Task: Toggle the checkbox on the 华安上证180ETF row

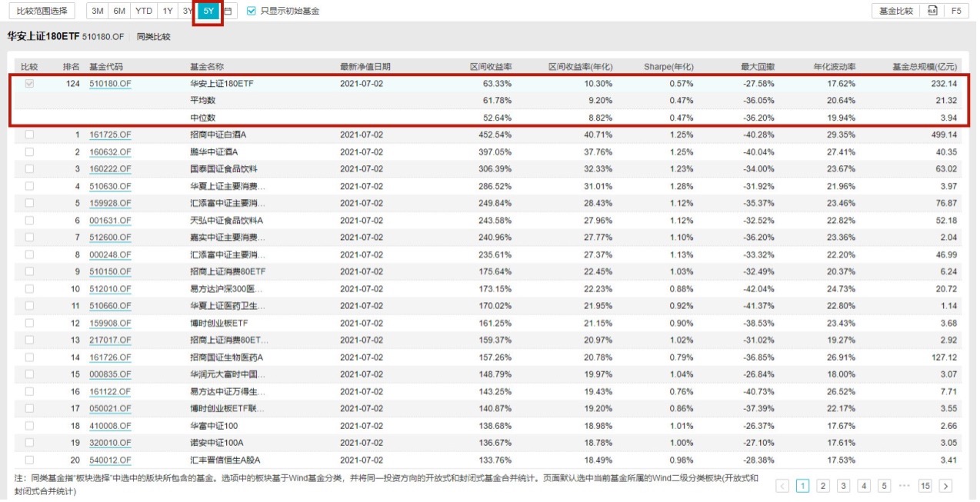Action: pos(28,84)
